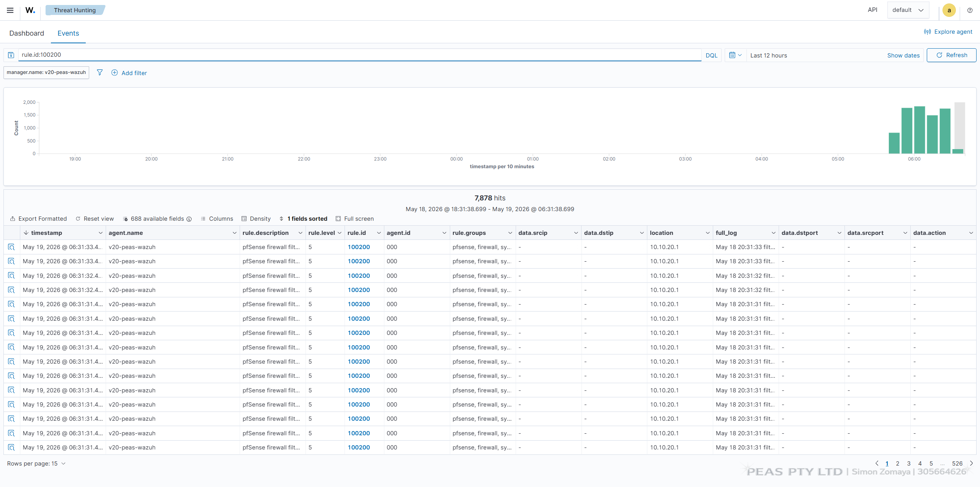Open the agent.id column header menu

click(444, 233)
